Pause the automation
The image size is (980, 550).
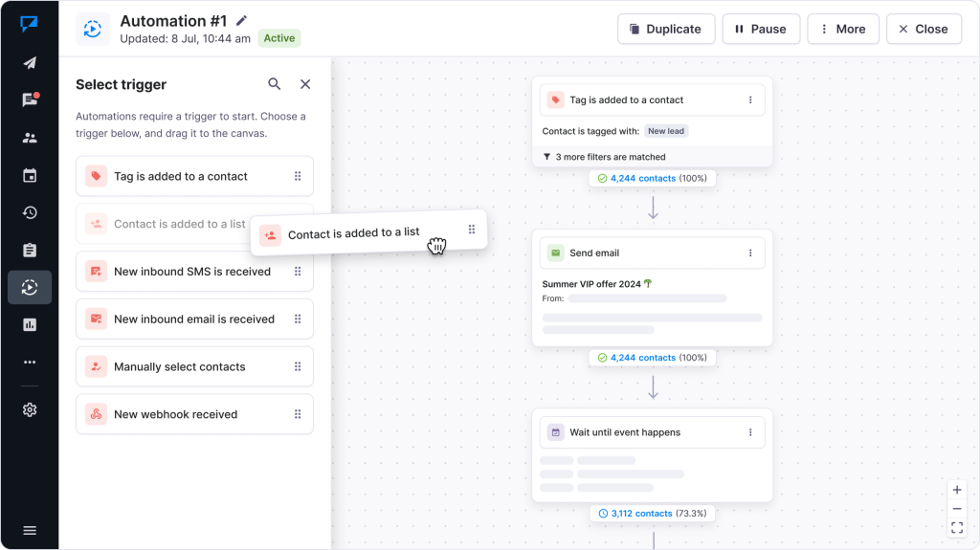pos(760,29)
